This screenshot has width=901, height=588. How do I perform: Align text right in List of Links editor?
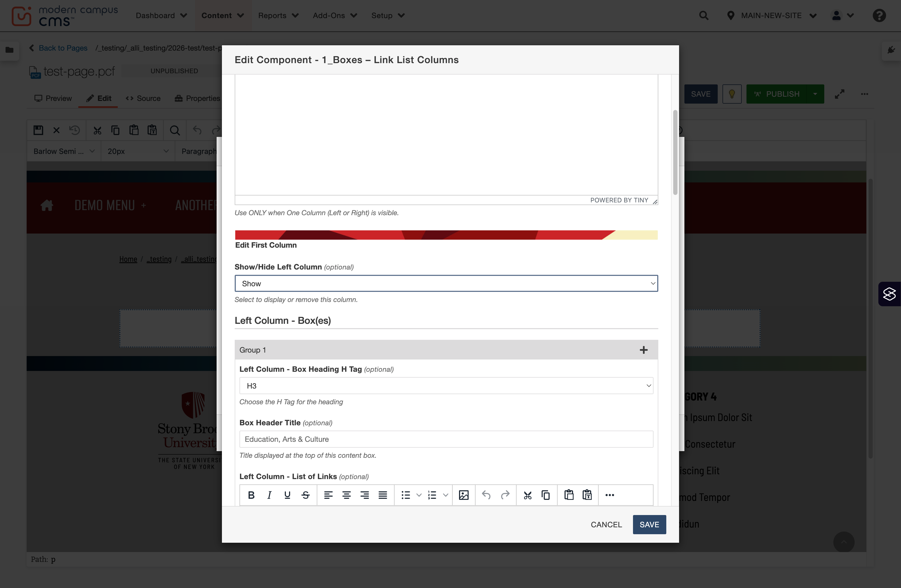point(364,495)
